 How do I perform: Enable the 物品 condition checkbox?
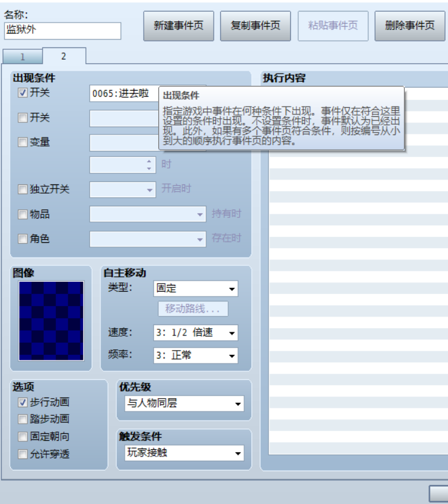coord(23,214)
